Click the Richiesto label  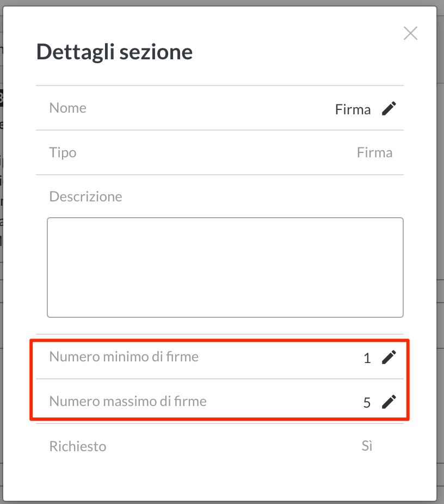point(77,446)
